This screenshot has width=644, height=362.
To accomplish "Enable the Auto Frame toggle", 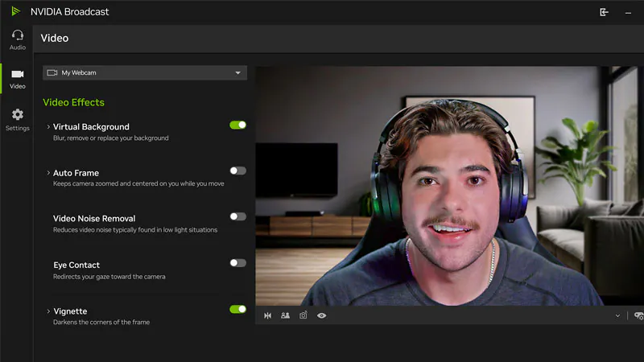I will point(237,171).
